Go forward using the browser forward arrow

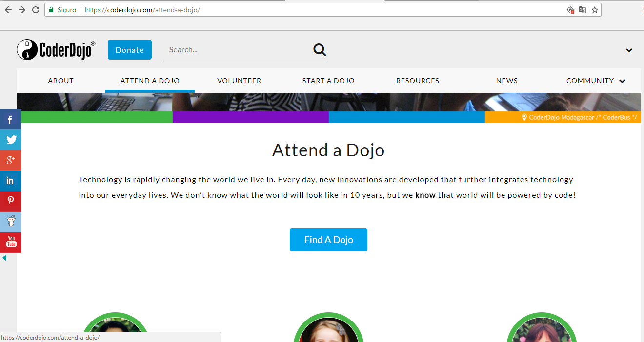(x=22, y=10)
